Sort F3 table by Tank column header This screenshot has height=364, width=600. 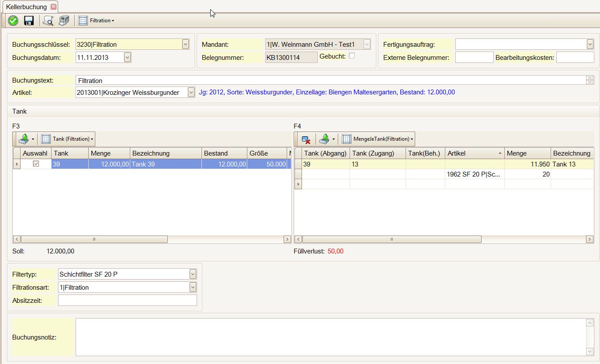pos(70,153)
